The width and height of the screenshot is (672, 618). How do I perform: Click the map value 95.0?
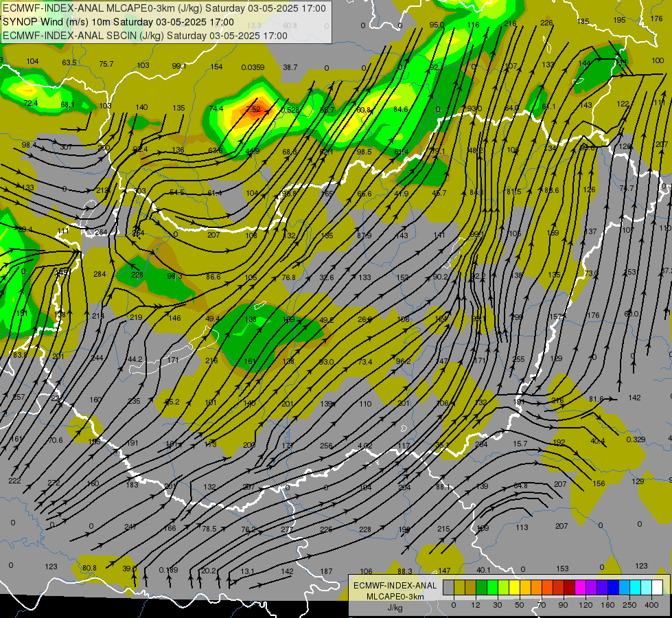pyautogui.click(x=437, y=25)
